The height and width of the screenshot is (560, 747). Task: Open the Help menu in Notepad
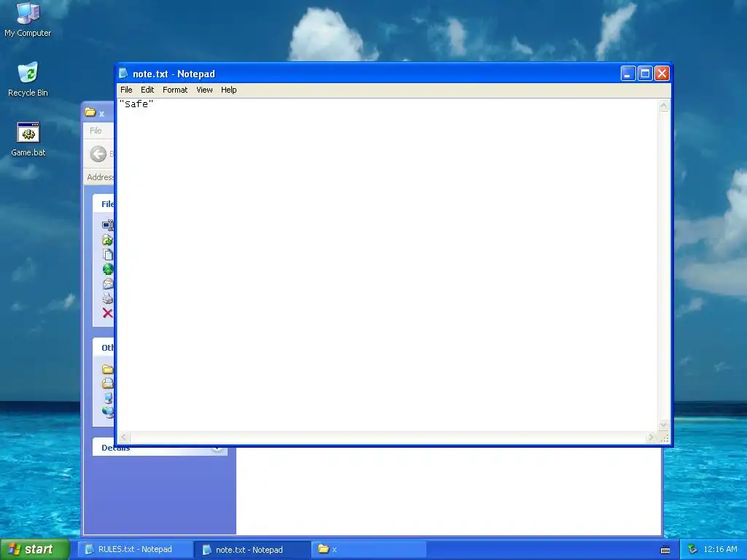pyautogui.click(x=228, y=90)
